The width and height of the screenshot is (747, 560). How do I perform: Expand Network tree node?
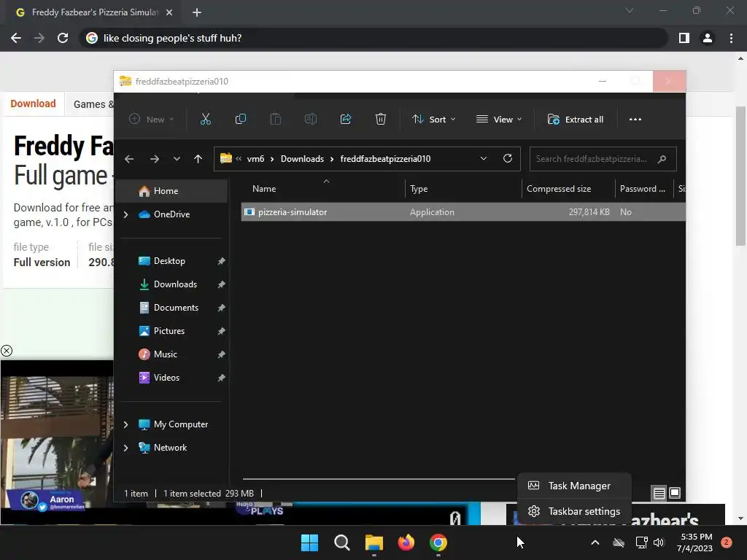(125, 448)
